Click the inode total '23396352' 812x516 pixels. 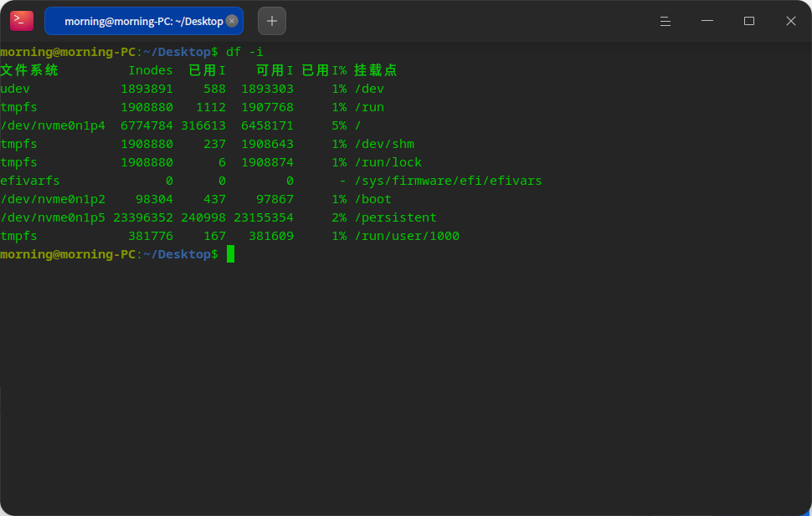[x=143, y=218]
